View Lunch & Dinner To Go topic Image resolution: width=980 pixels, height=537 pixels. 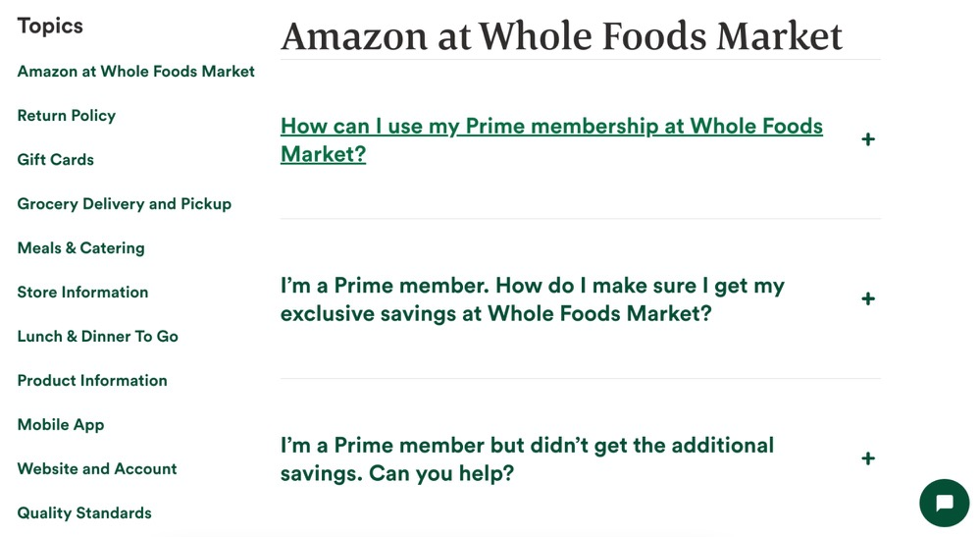pyautogui.click(x=97, y=337)
